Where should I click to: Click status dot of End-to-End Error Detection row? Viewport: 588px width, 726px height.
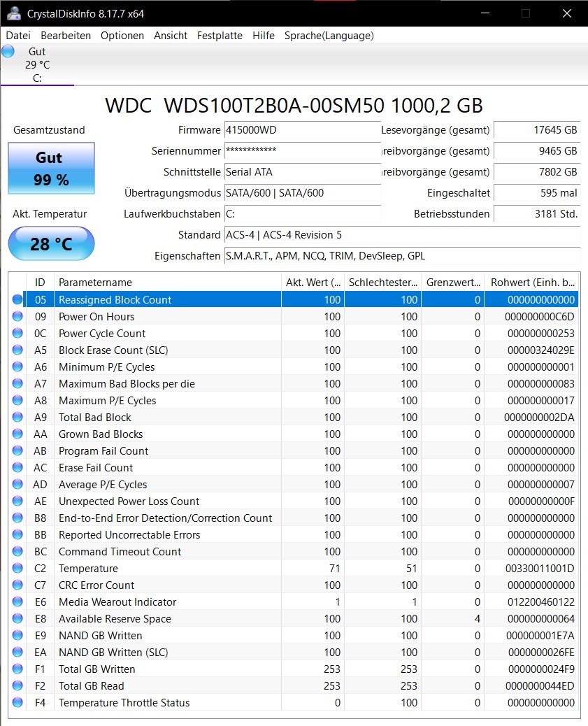tap(17, 518)
